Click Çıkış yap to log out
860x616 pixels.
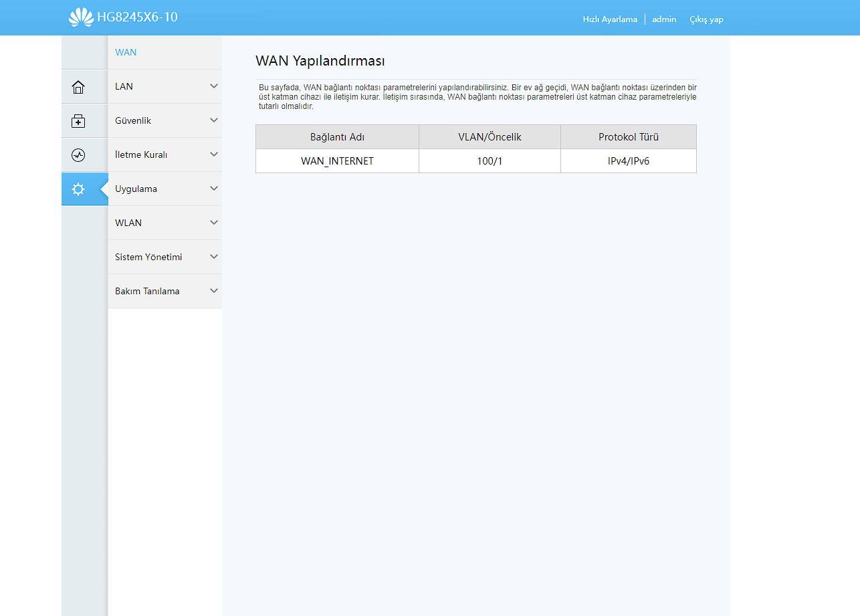[x=706, y=19]
